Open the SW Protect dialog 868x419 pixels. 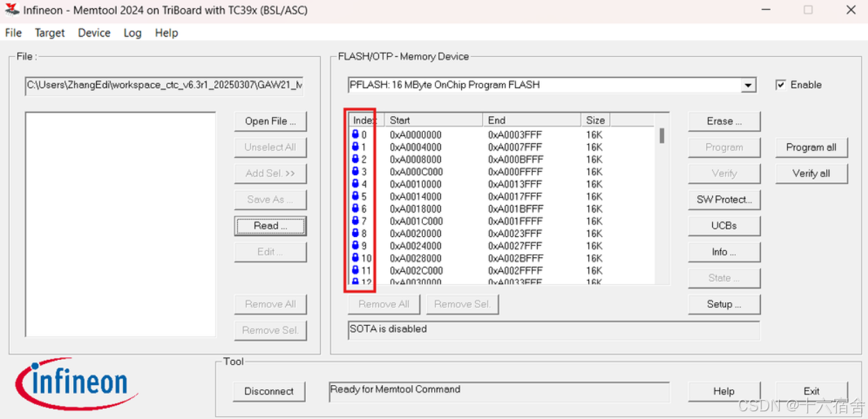point(724,199)
